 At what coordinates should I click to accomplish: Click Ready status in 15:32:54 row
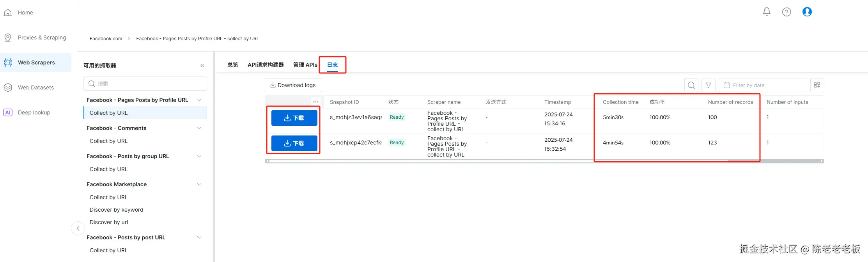397,143
